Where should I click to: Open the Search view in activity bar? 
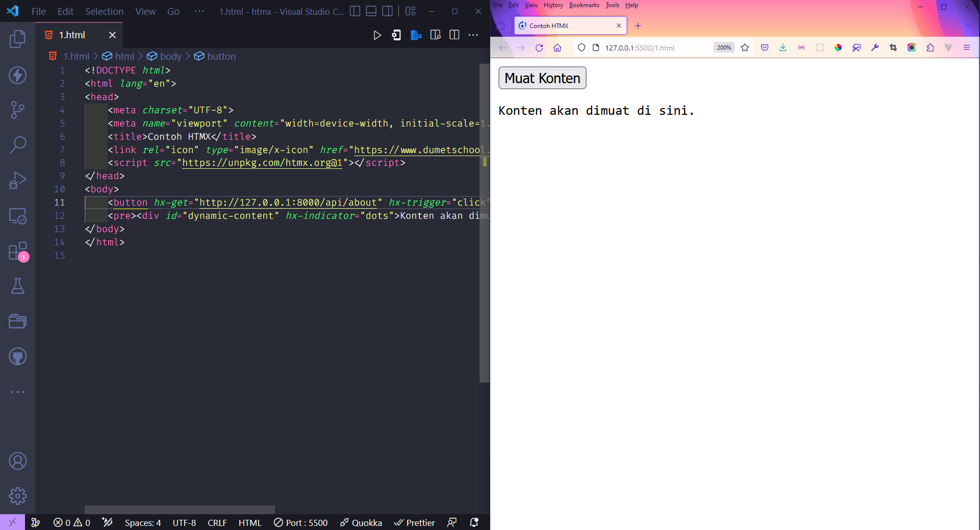pyautogui.click(x=17, y=145)
